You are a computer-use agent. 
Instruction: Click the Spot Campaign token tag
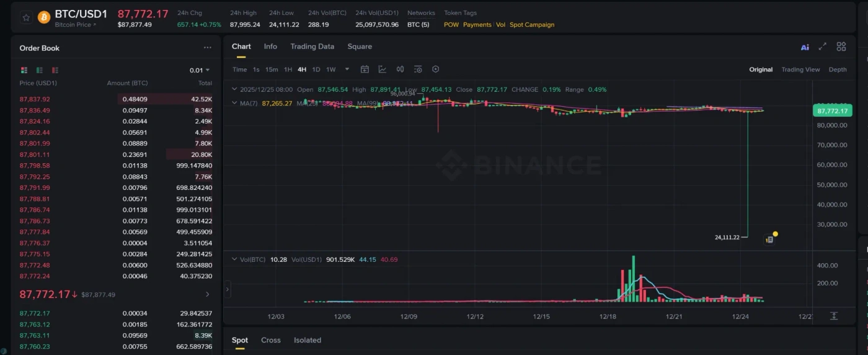tap(532, 25)
